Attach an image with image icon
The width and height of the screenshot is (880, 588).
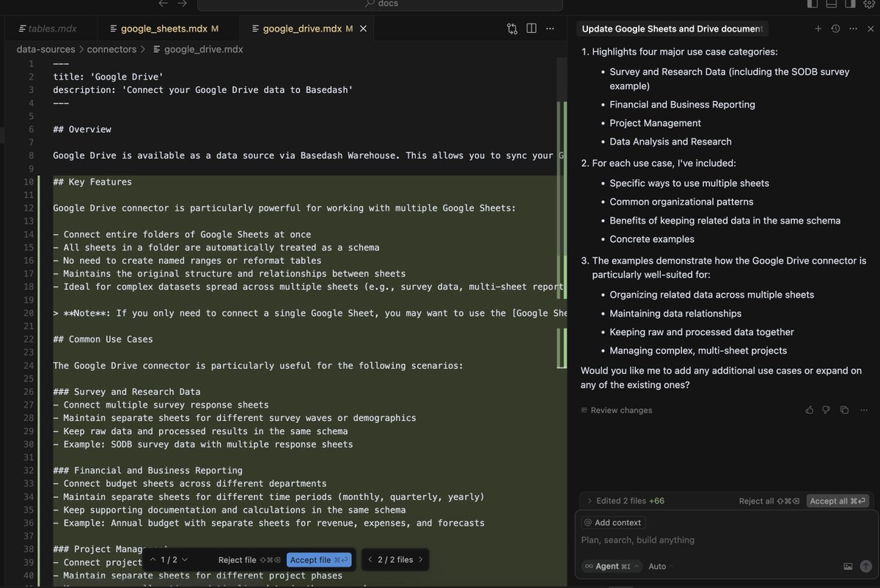click(848, 566)
